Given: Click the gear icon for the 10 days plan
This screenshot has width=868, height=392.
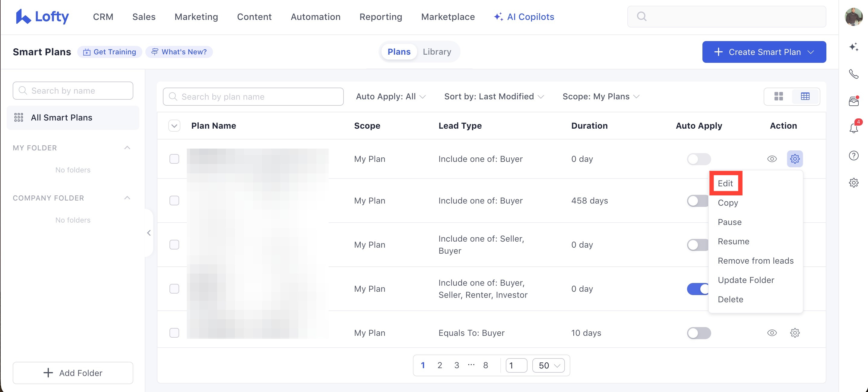Looking at the screenshot, I should coord(795,333).
